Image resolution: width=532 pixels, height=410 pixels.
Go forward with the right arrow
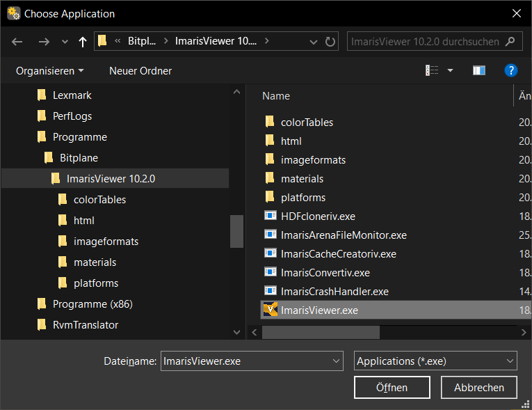(44, 42)
